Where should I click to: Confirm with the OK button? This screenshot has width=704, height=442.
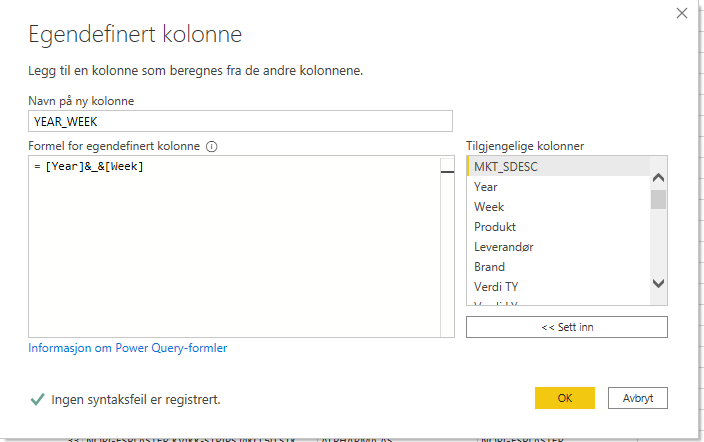click(x=565, y=397)
